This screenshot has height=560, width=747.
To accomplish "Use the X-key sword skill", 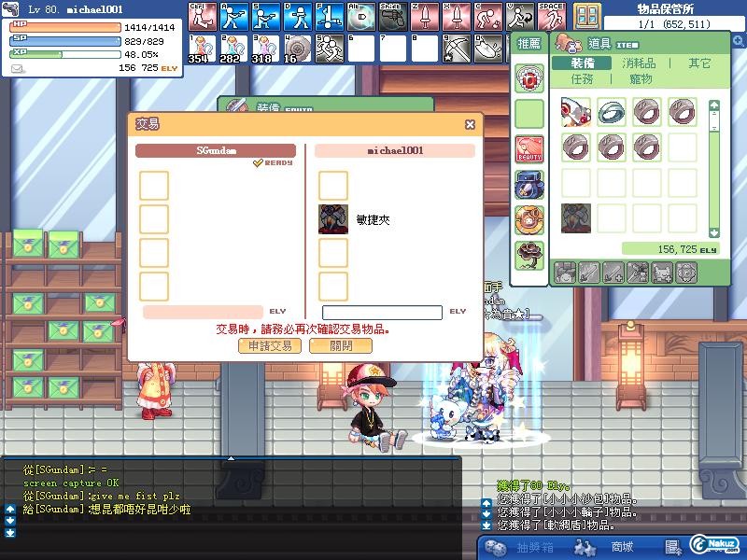I will 457,16.
